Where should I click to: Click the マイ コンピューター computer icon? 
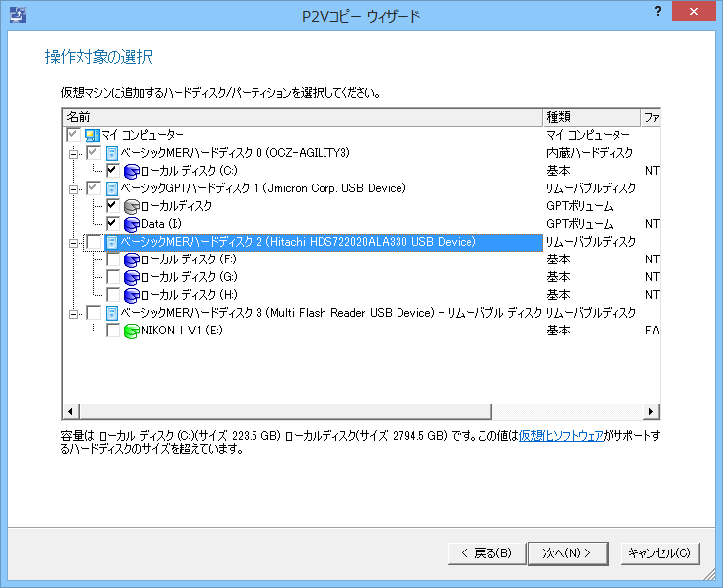(92, 135)
